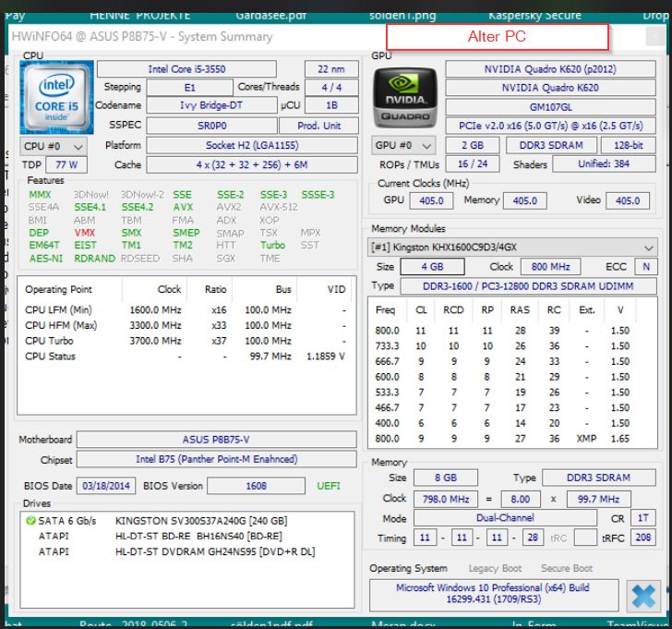Click the ECC N field
Viewport: 672px width, 629px height.
646,267
